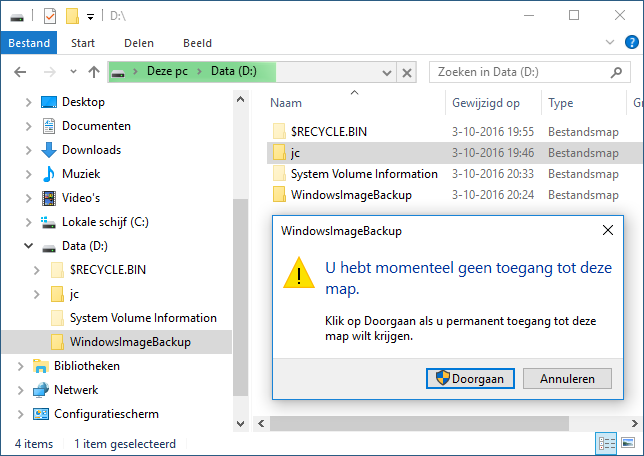The width and height of the screenshot is (644, 456).
Task: Click the horizontal scrollbar thumb
Action: coord(419,423)
